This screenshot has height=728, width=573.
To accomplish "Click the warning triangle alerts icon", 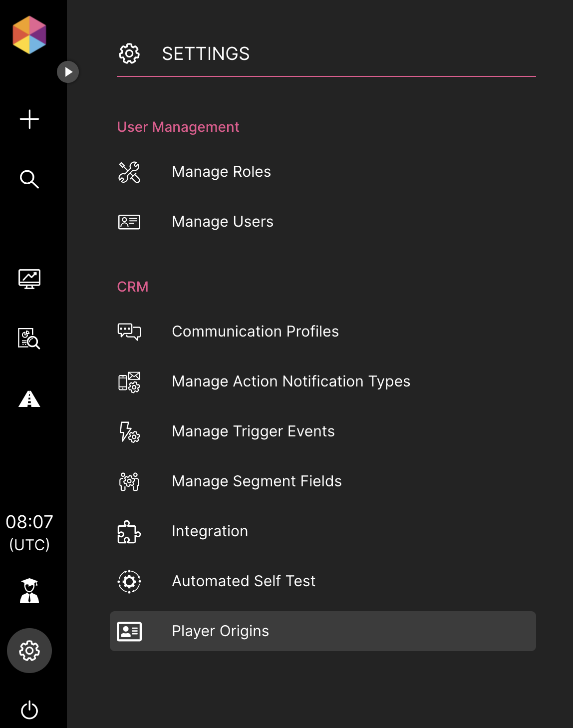I will [x=29, y=399].
